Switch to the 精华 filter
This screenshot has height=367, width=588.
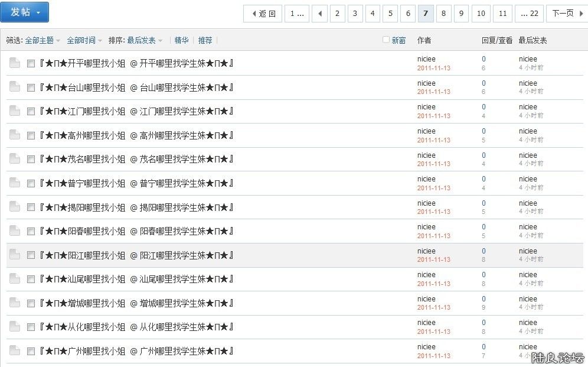[x=182, y=40]
